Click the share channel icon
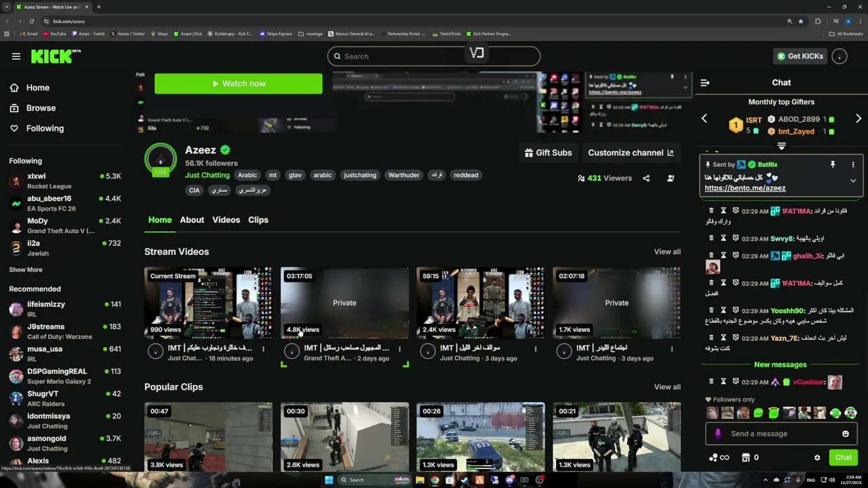The height and width of the screenshot is (488, 868). click(x=646, y=178)
